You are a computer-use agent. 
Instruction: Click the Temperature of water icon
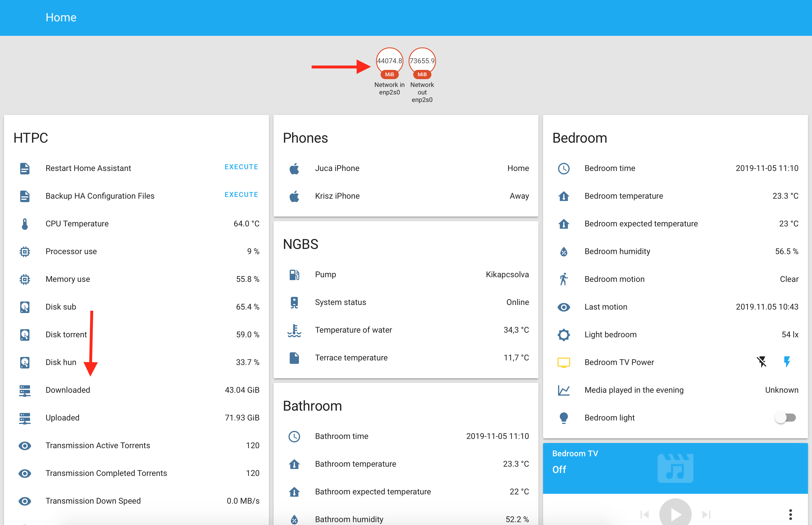pos(294,330)
